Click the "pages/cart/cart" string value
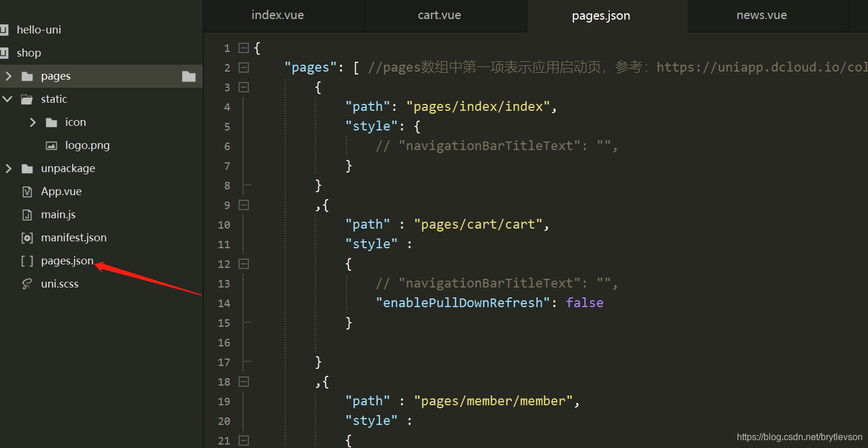868x448 pixels. point(478,225)
